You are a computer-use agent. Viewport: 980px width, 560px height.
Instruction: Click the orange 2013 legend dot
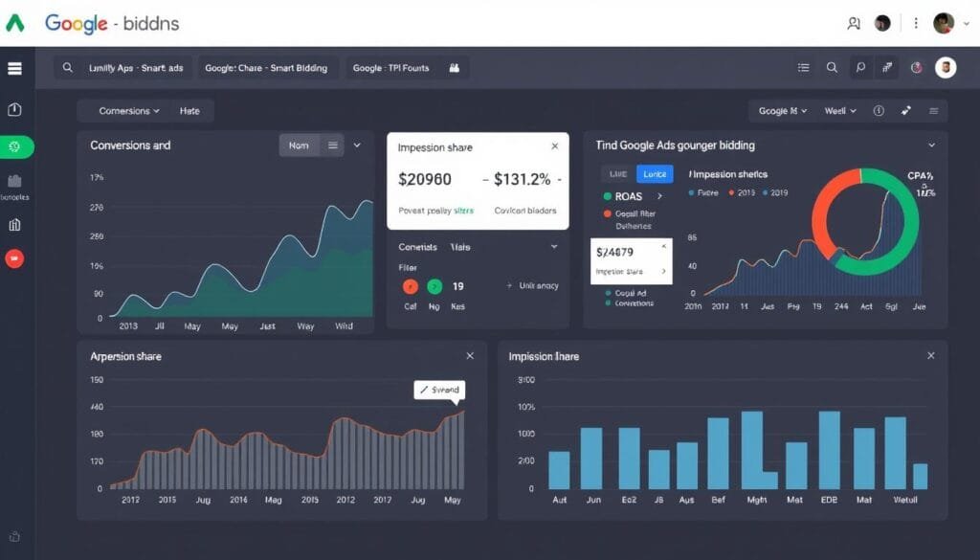click(x=730, y=191)
